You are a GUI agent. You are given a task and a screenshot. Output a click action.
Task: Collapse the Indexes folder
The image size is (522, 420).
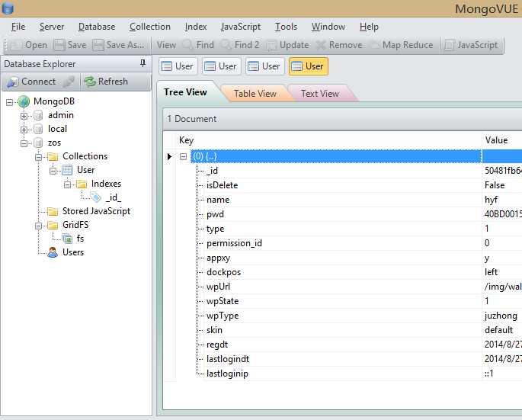click(67, 184)
